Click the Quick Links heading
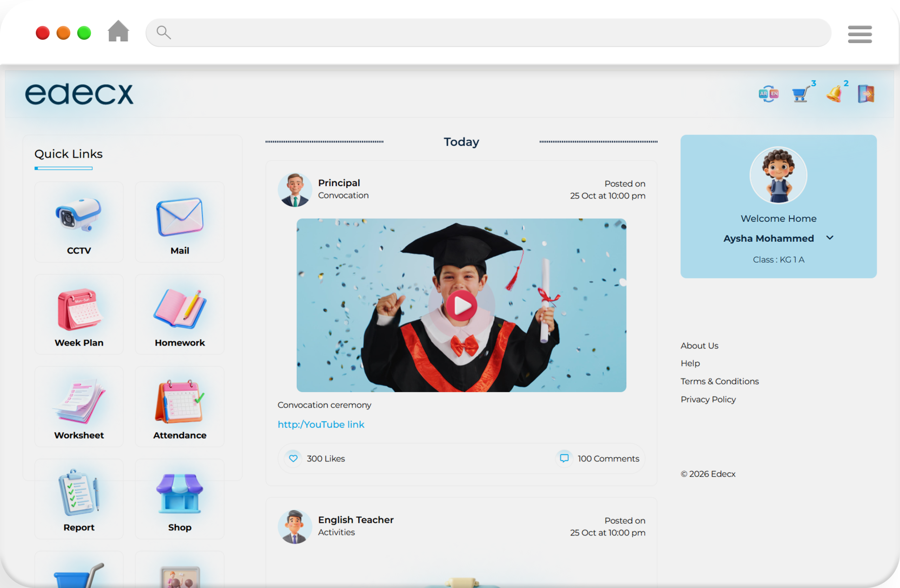 click(69, 154)
